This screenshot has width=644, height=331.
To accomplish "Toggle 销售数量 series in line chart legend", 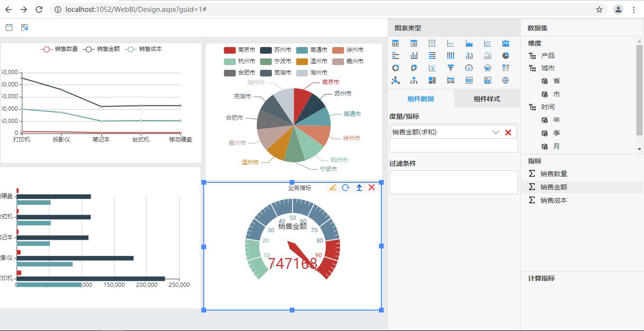I will click(x=60, y=49).
